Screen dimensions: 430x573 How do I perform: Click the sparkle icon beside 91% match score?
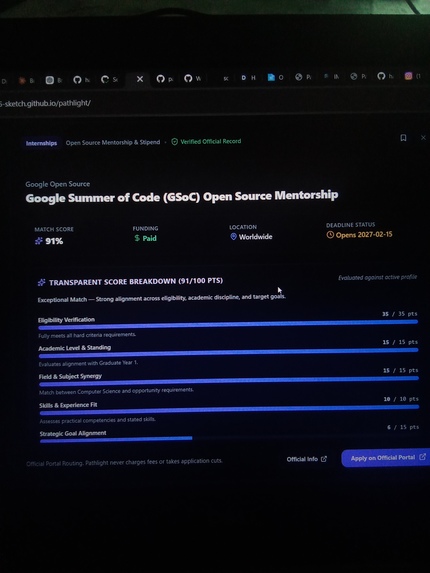point(39,241)
